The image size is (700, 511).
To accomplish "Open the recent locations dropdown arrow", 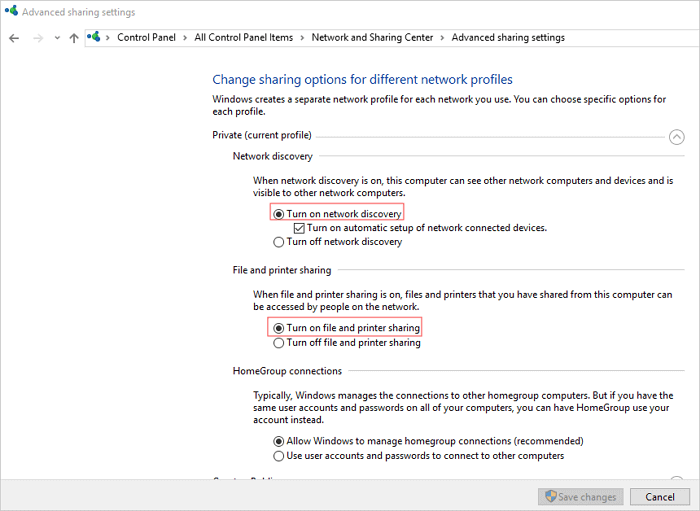I will pyautogui.click(x=56, y=38).
